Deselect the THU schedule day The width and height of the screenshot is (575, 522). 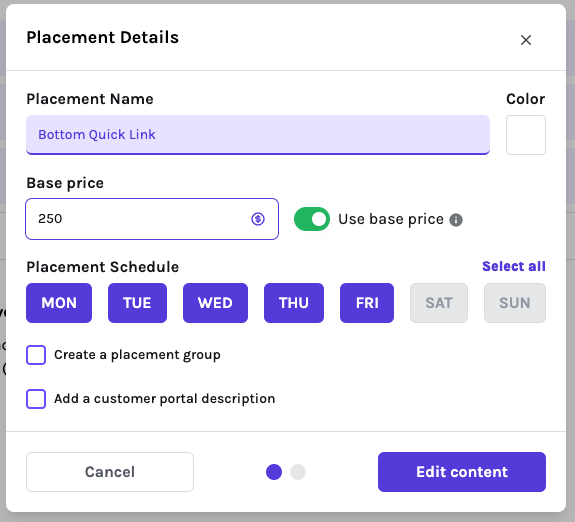(294, 303)
